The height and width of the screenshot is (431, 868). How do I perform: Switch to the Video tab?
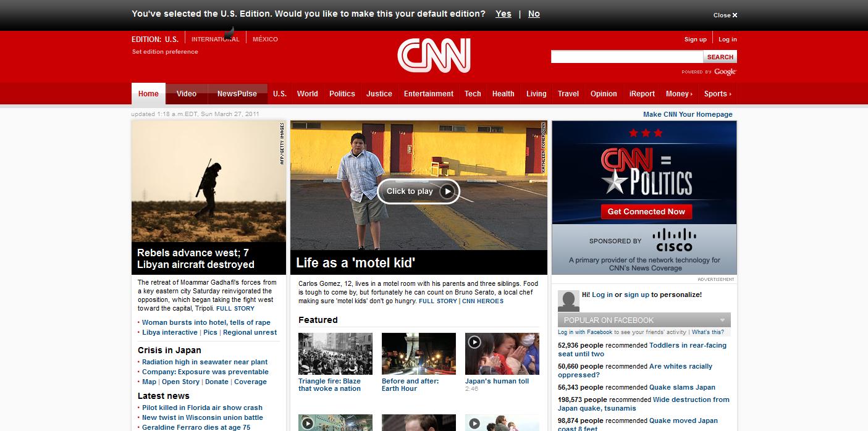click(x=186, y=94)
